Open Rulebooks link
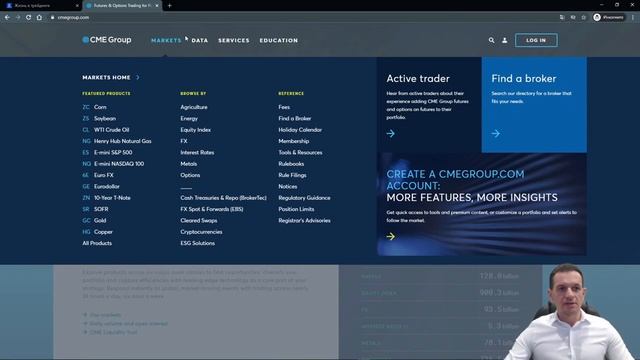The image size is (640, 360). pyautogui.click(x=291, y=164)
